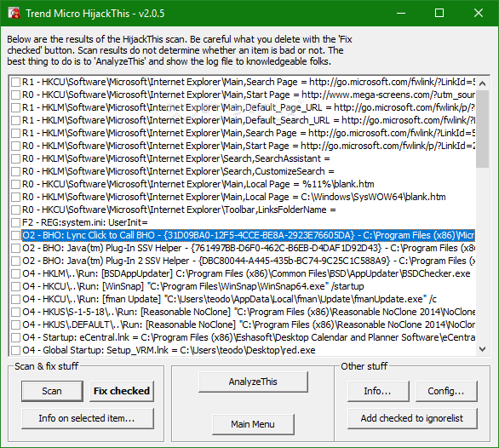Tick the mega-screens Start Page R0 checkbox
The width and height of the screenshot is (499, 448).
pyautogui.click(x=15, y=95)
